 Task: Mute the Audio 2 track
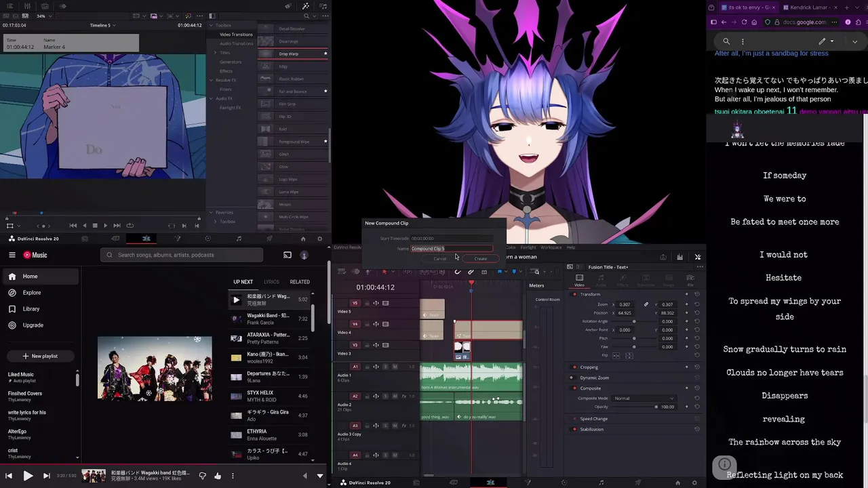click(x=395, y=396)
